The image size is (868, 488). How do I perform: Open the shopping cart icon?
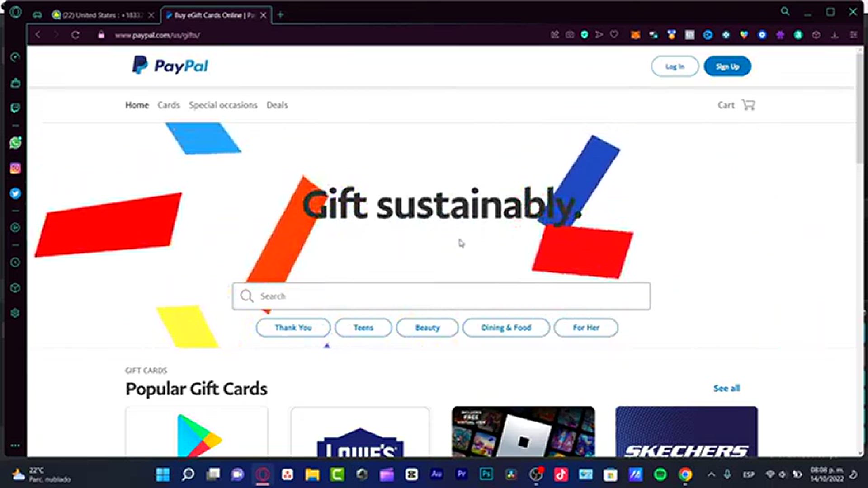[x=749, y=105]
